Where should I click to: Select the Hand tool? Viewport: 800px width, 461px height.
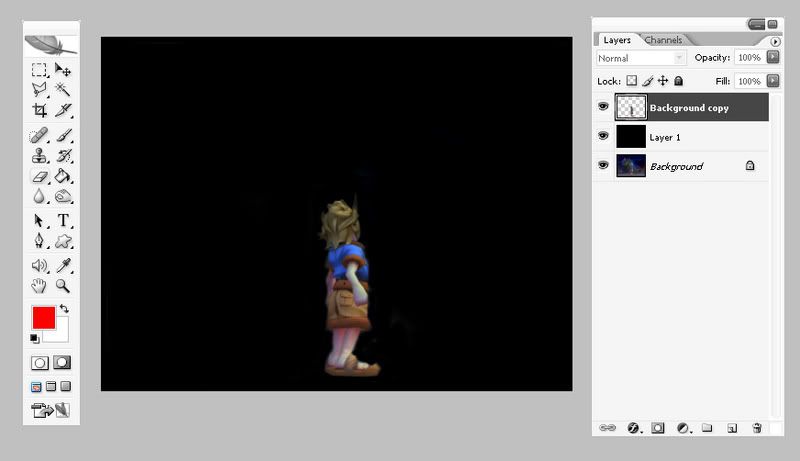39,286
